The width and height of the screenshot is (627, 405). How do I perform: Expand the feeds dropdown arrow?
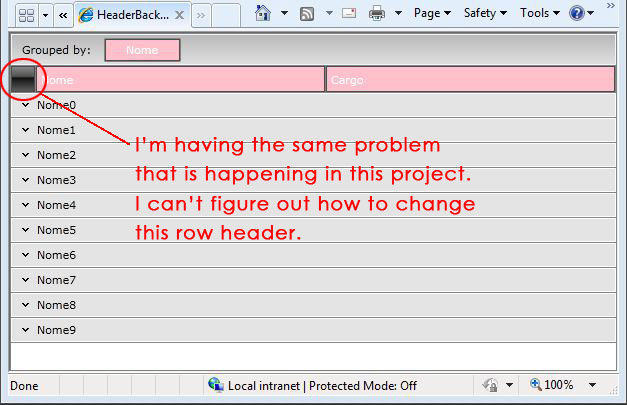[329, 13]
